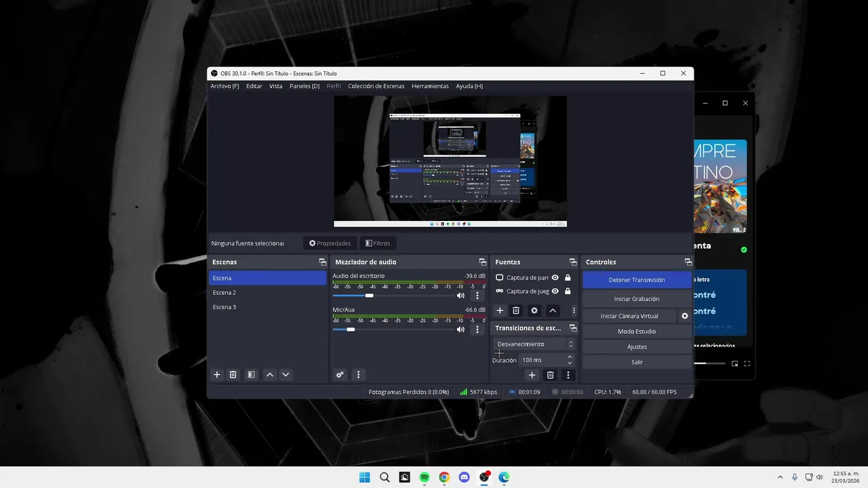This screenshot has width=868, height=488.
Task: Open transition properties dots menu
Action: [x=568, y=375]
